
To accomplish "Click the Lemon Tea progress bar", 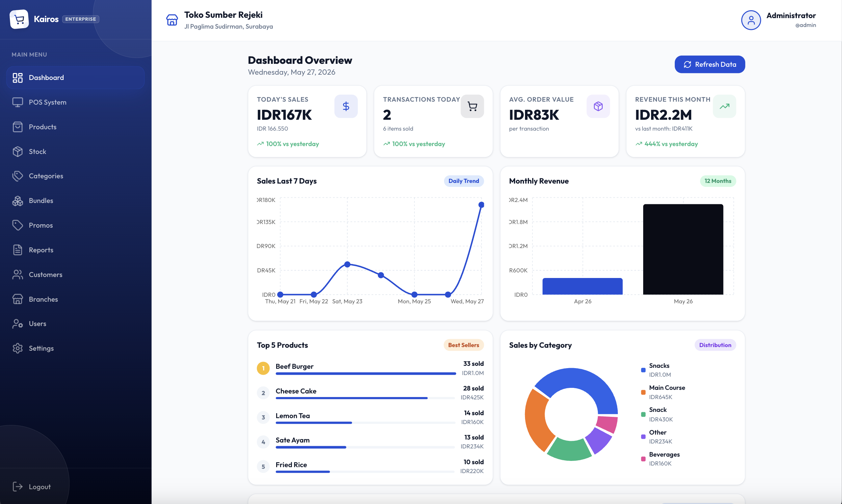I will point(366,423).
